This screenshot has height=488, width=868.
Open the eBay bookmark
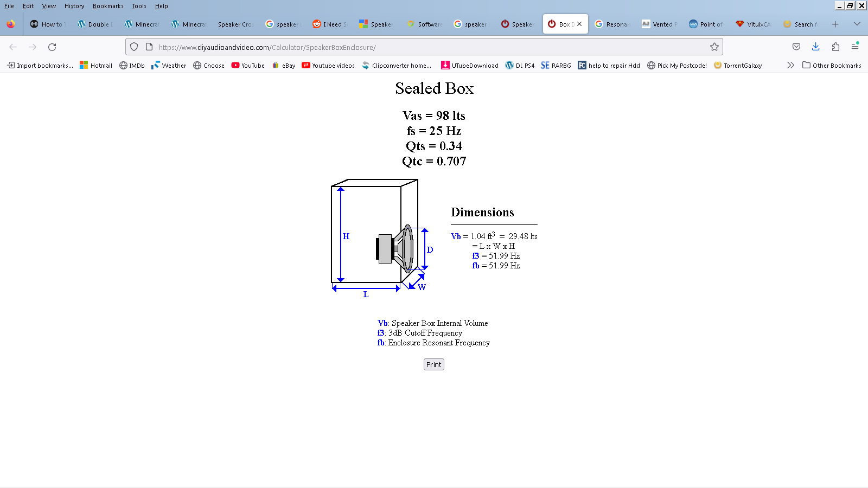284,65
